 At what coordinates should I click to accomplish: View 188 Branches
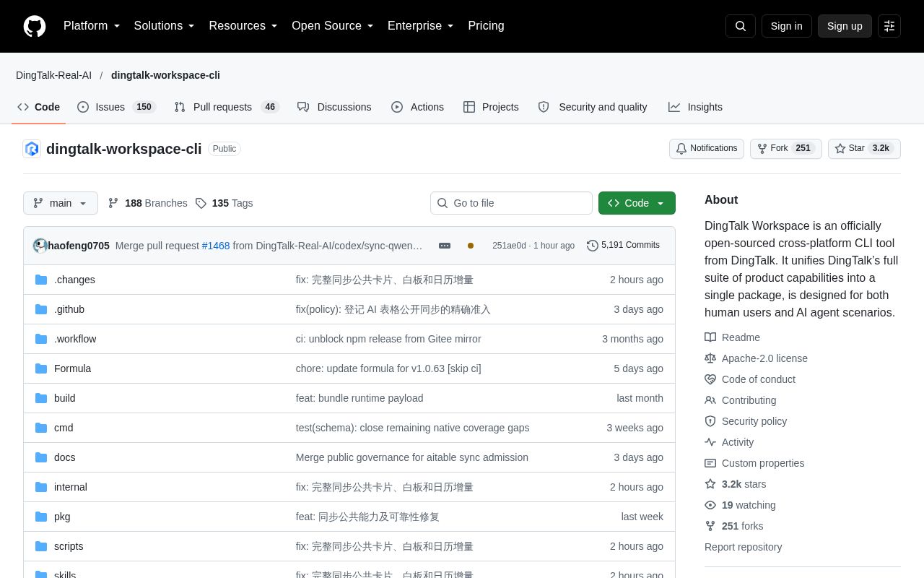(x=147, y=203)
